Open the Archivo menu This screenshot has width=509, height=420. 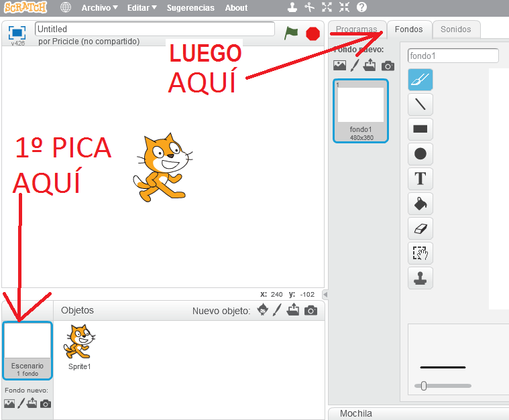pyautogui.click(x=99, y=8)
